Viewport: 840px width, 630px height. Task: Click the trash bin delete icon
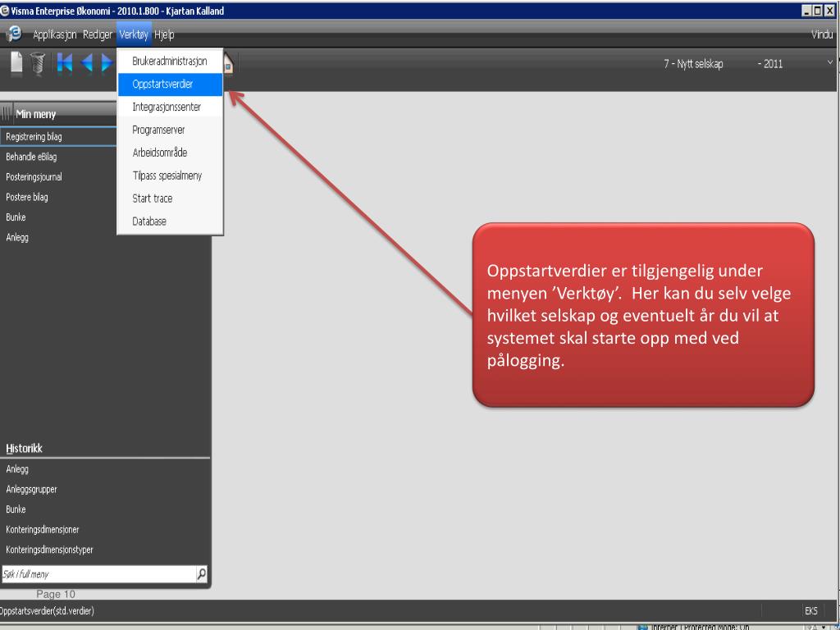coord(37,63)
